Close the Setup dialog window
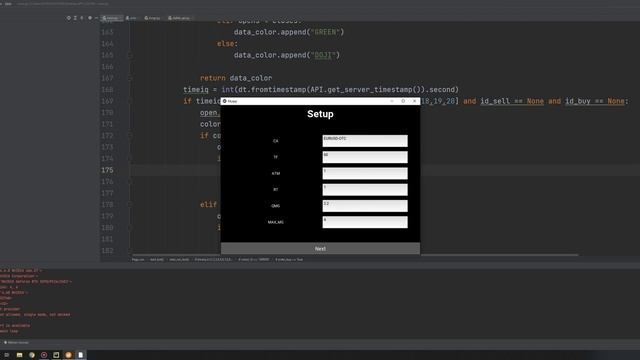640x360 pixels. click(415, 101)
